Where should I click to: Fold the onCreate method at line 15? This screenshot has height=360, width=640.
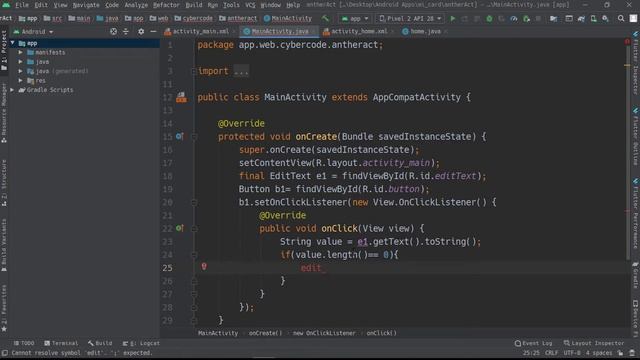click(194, 137)
